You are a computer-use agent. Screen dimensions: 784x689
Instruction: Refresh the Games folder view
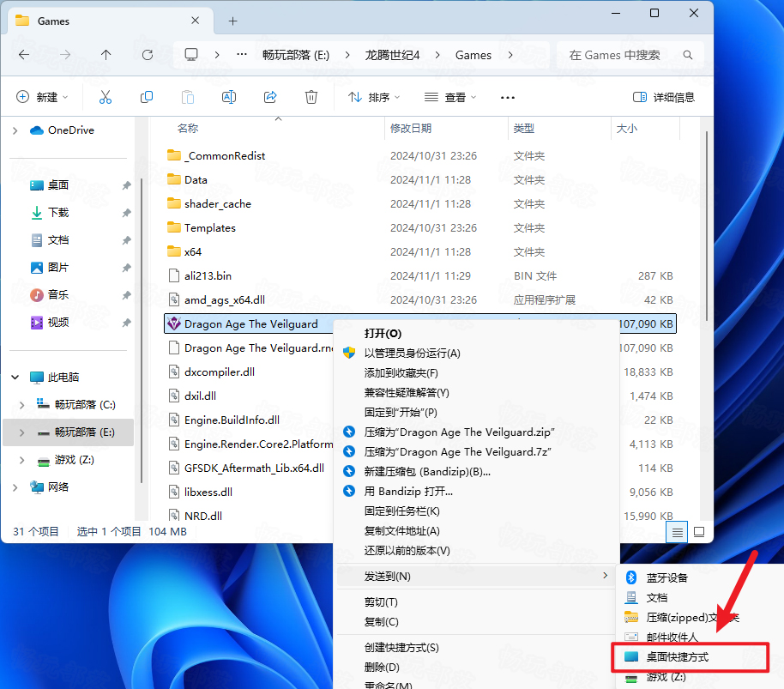coord(148,55)
